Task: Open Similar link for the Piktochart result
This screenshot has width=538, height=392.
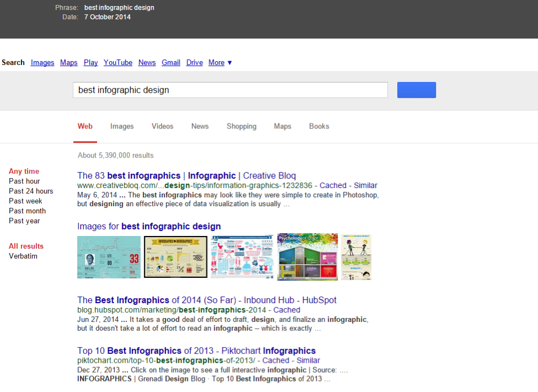Action: coord(308,361)
